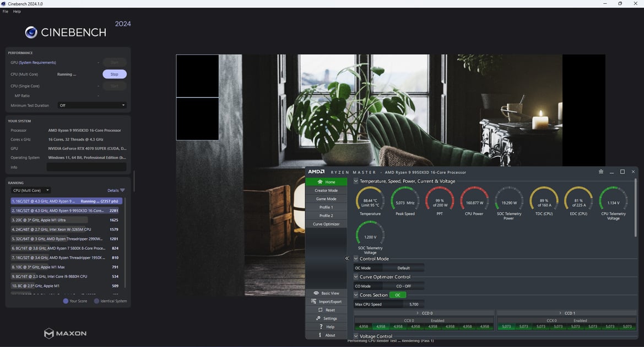This screenshot has height=347, width=644.
Task: Collapse the Curve Optimizer Control section
Action: click(356, 277)
